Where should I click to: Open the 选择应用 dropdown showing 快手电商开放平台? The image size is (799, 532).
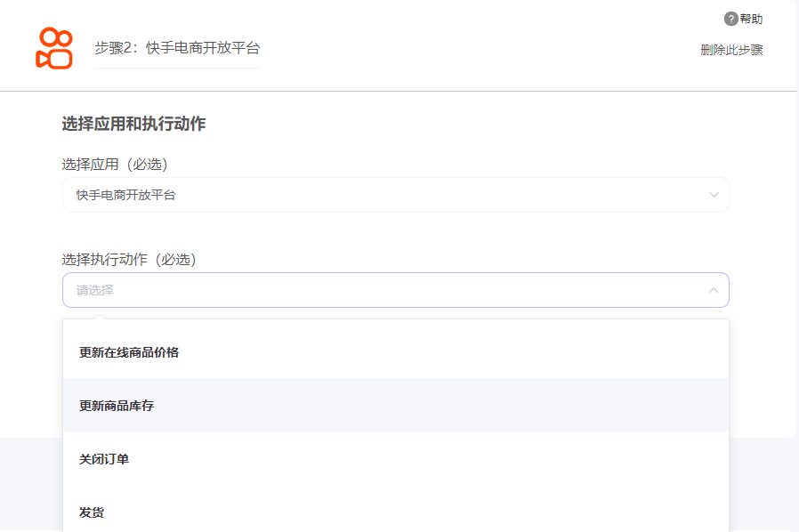pos(396,195)
